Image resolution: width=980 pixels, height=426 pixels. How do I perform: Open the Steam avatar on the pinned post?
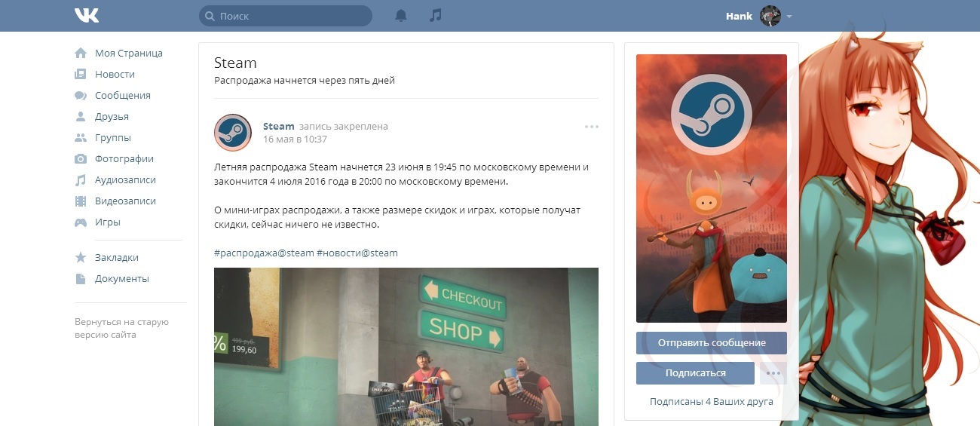coord(233,133)
